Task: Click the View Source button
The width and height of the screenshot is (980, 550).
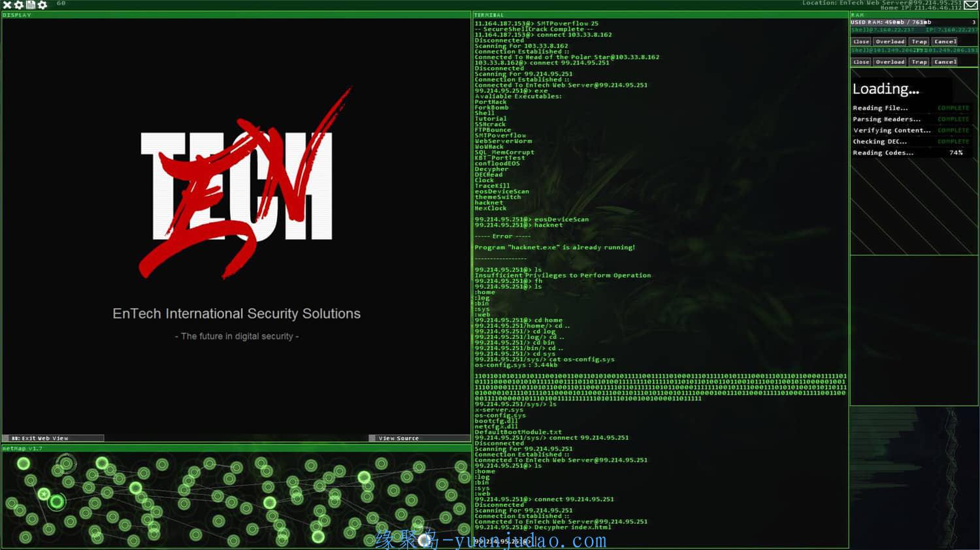Action: (419, 438)
